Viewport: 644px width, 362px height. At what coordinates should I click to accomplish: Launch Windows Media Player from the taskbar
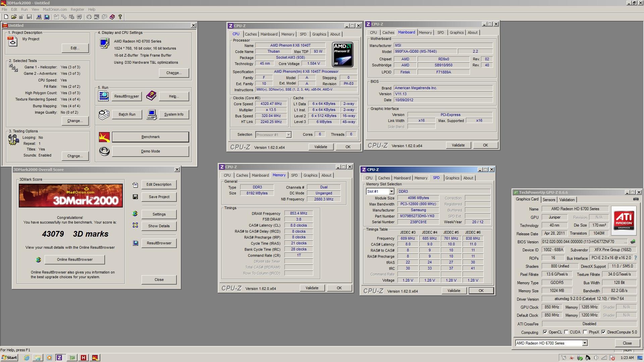click(49, 358)
